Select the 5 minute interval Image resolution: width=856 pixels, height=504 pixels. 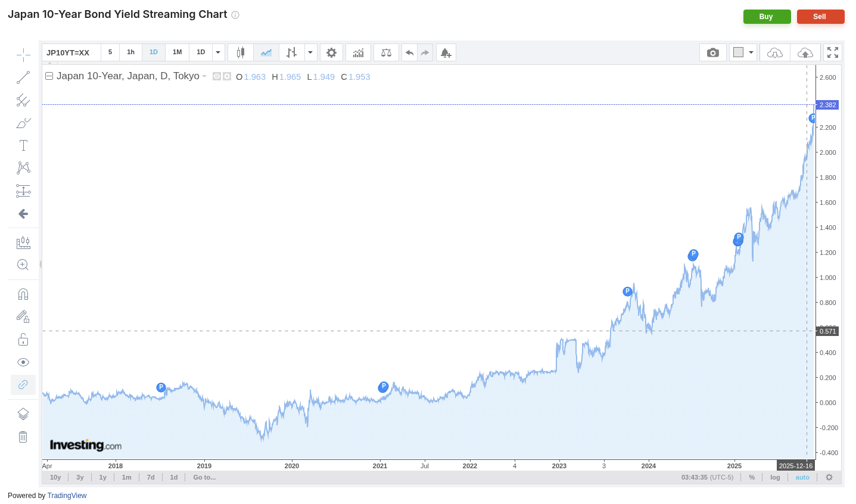pos(110,52)
